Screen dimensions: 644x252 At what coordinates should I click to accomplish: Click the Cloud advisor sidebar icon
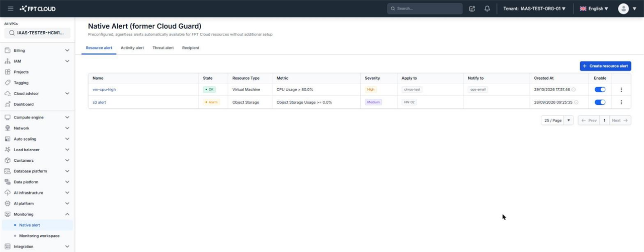click(x=8, y=93)
